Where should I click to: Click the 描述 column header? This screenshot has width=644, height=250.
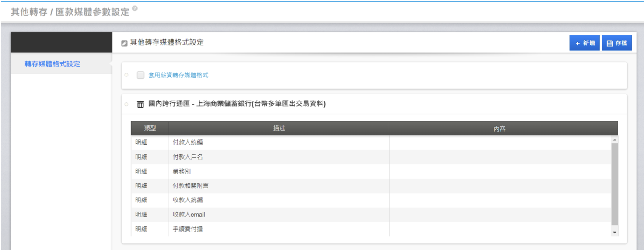(279, 128)
